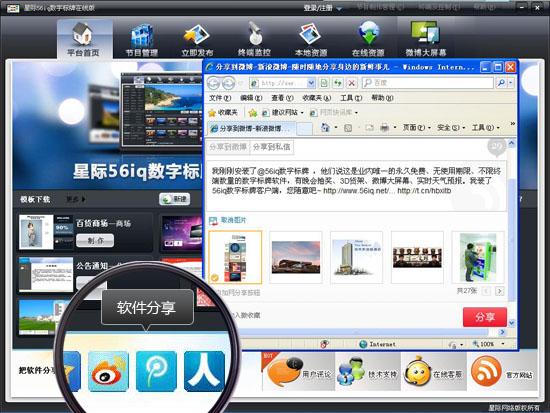This screenshot has height=413, width=550.
Task: Select the 分享到微博-新浪微博 browser tab
Action: 251,128
